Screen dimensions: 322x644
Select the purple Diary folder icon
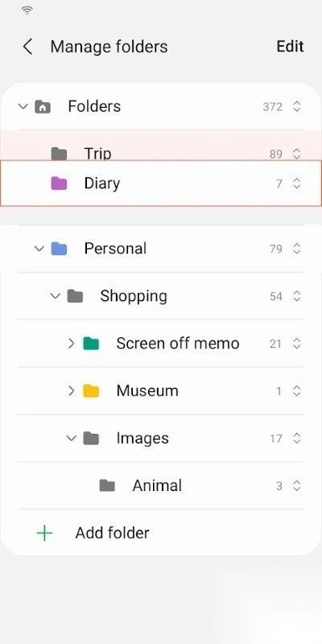tap(59, 184)
